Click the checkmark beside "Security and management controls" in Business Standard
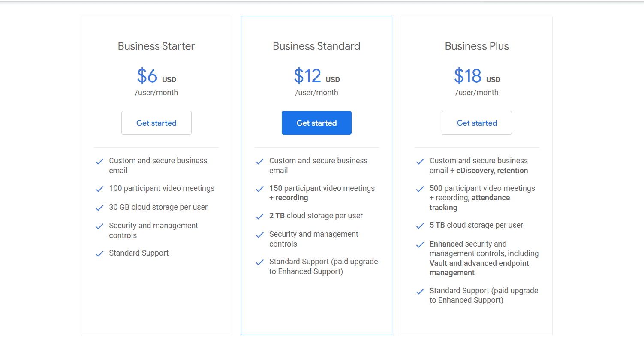 click(259, 235)
